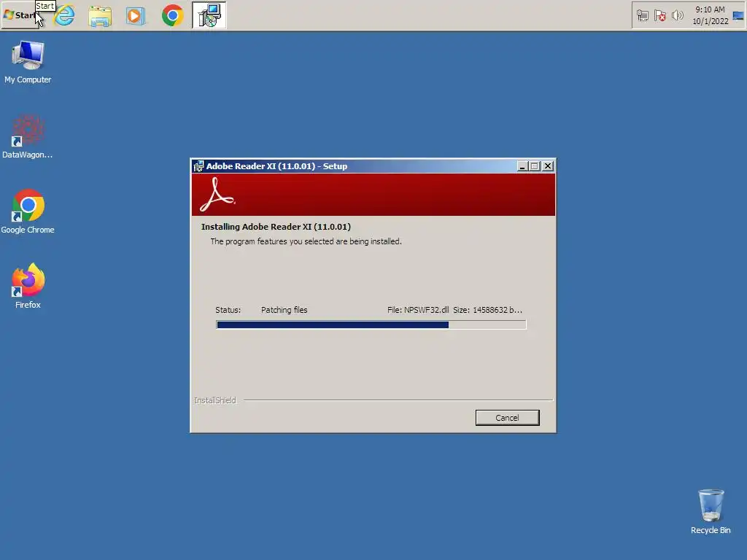Open the Start menu
Screen dimensions: 747x560
click(20, 15)
